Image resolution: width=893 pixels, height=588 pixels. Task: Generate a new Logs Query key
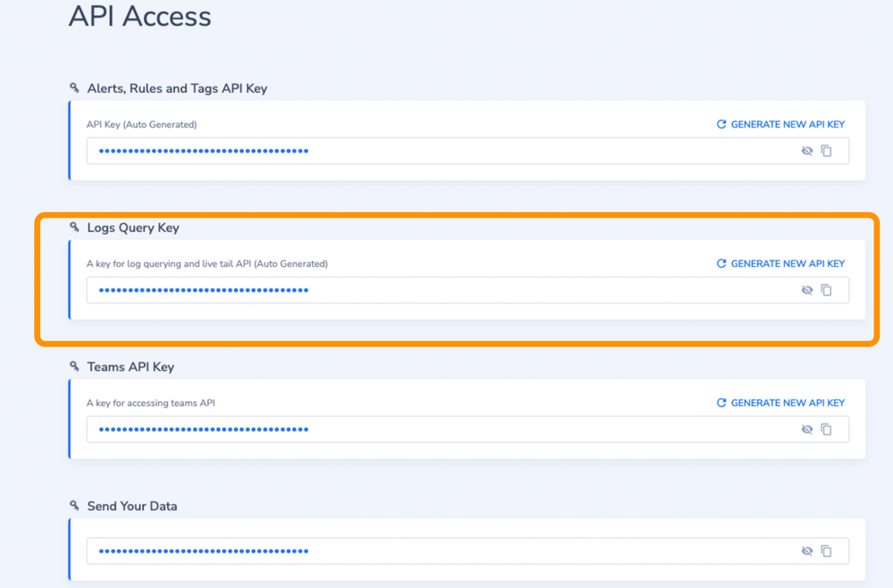[786, 263]
